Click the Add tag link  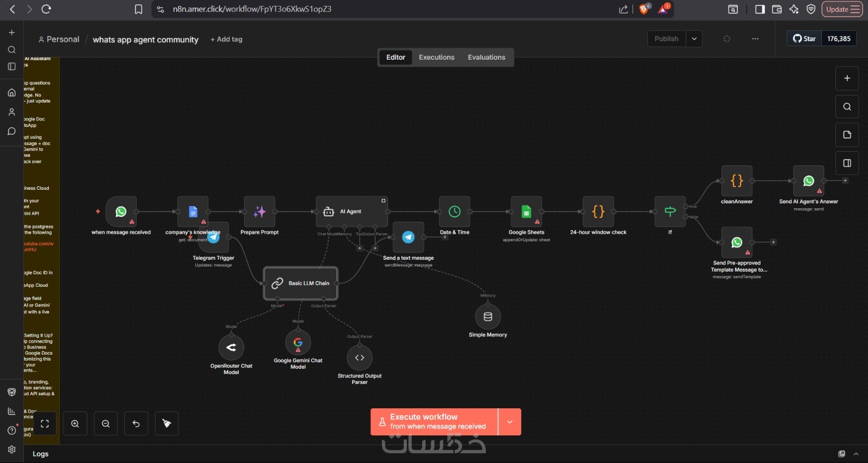(x=227, y=39)
